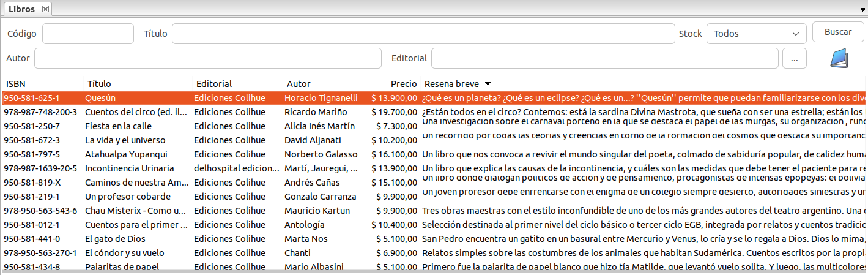Sort by the ISBN column header
Image resolution: width=868 pixels, height=275 pixels.
point(16,83)
